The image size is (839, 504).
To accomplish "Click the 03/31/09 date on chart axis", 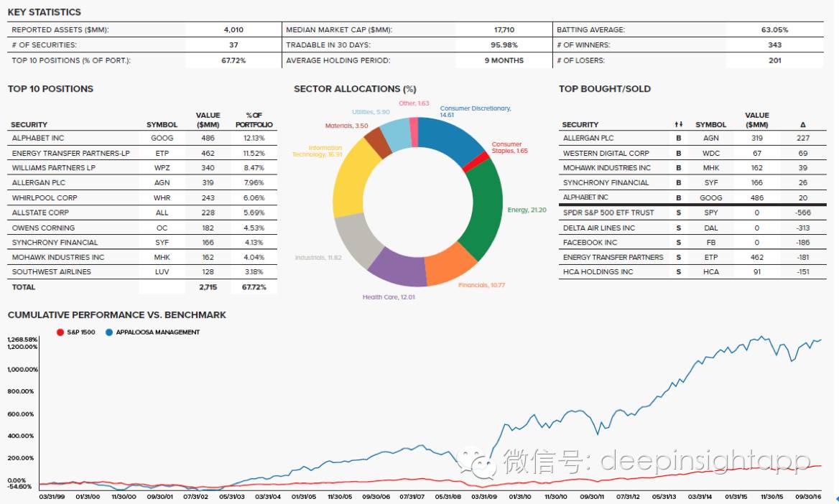I will click(485, 496).
